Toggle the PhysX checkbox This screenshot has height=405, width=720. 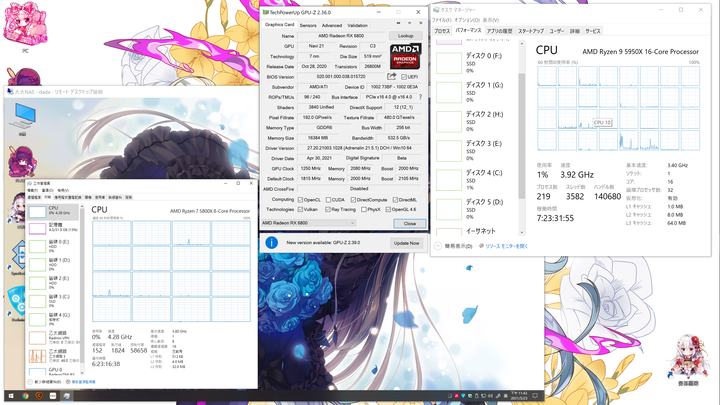pyautogui.click(x=364, y=209)
